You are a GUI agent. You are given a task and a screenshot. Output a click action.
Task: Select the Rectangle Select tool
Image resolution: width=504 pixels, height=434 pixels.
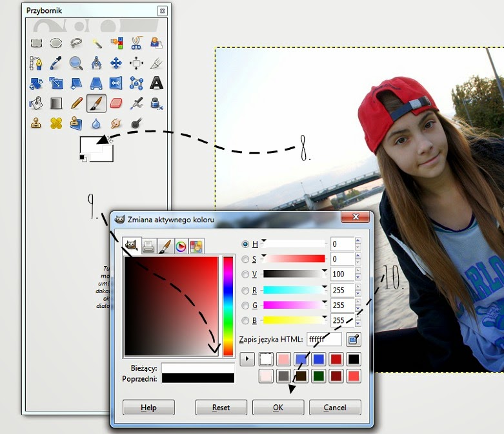(x=36, y=43)
